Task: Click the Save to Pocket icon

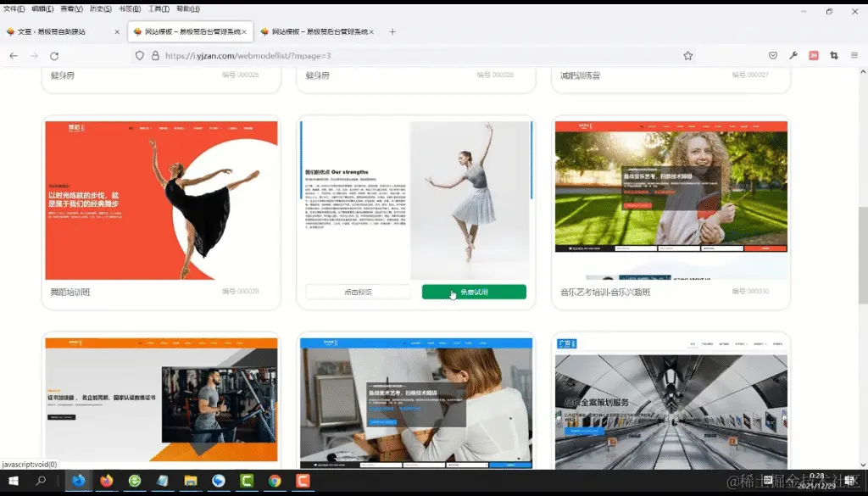Action: tap(773, 55)
